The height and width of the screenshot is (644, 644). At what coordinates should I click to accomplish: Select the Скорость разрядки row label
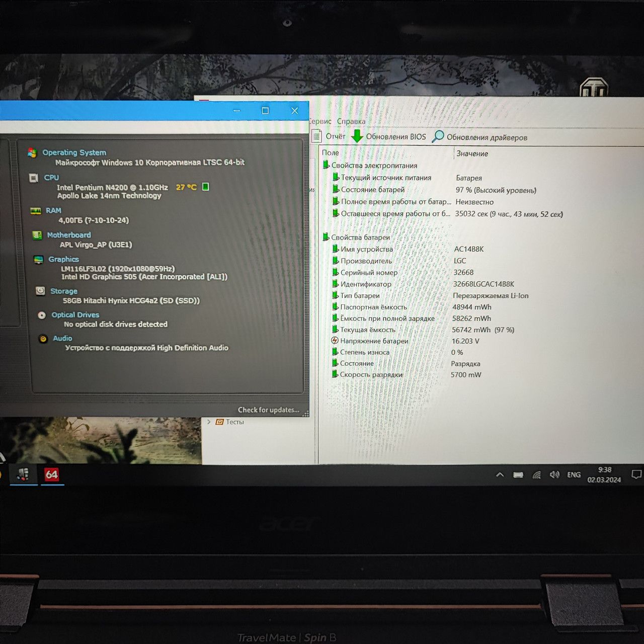coord(371,374)
